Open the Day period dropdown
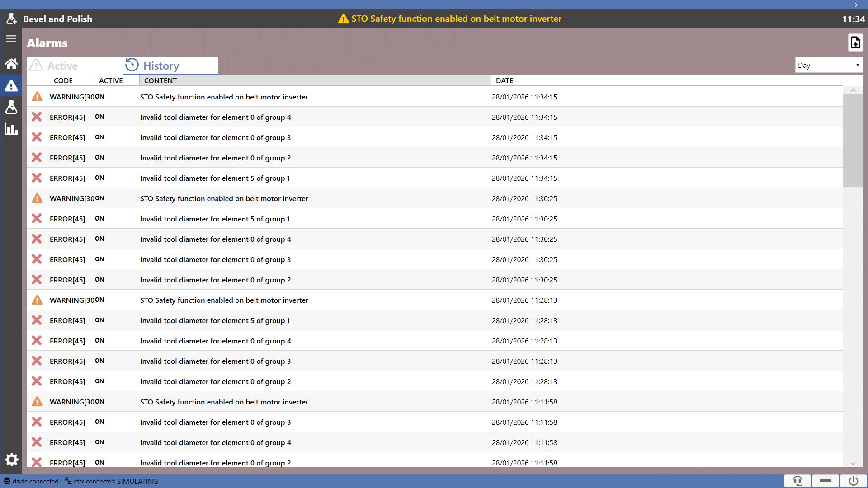 click(x=829, y=65)
